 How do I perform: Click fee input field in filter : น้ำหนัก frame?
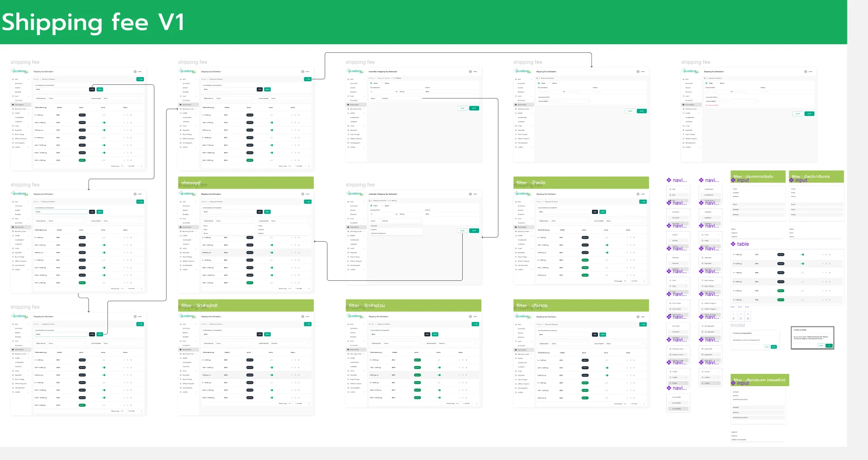[564, 212]
